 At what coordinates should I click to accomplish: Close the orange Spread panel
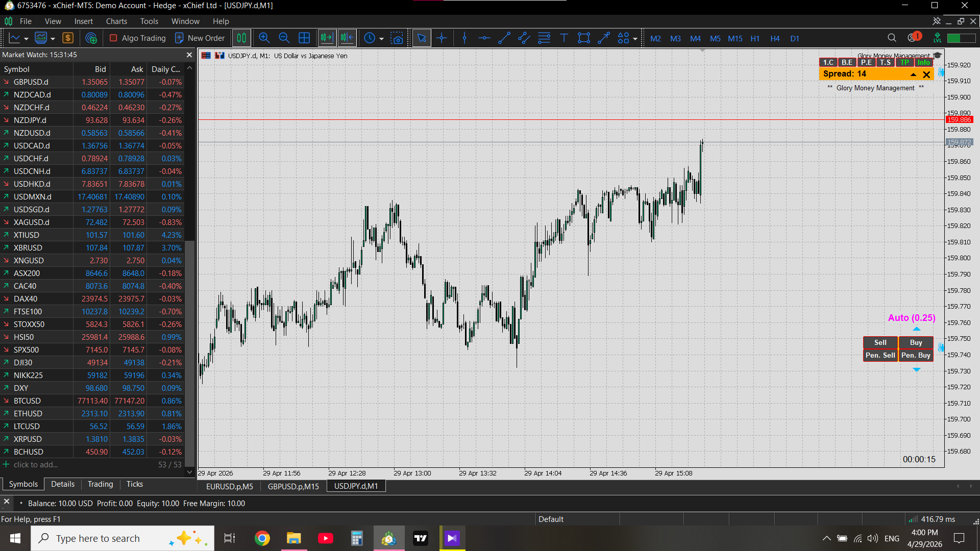(x=927, y=74)
